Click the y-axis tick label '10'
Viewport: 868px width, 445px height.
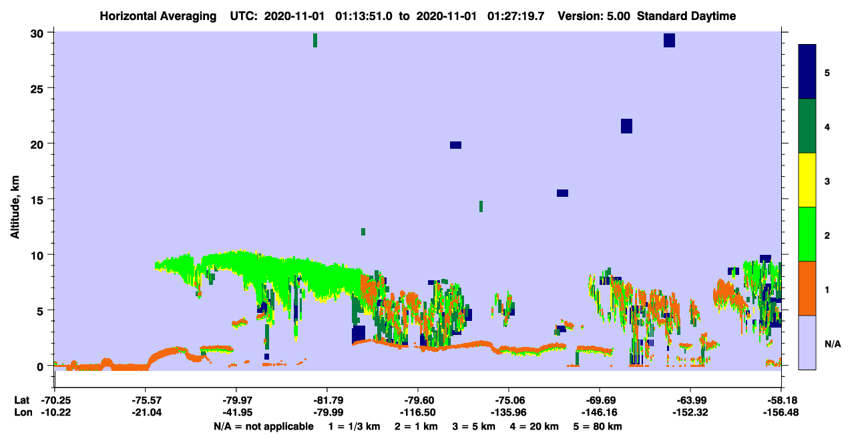click(x=39, y=255)
